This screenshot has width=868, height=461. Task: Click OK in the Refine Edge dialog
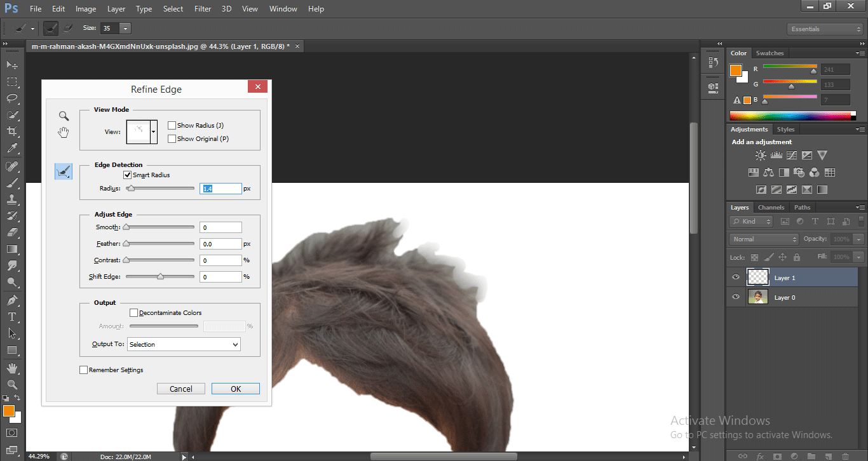(x=236, y=389)
